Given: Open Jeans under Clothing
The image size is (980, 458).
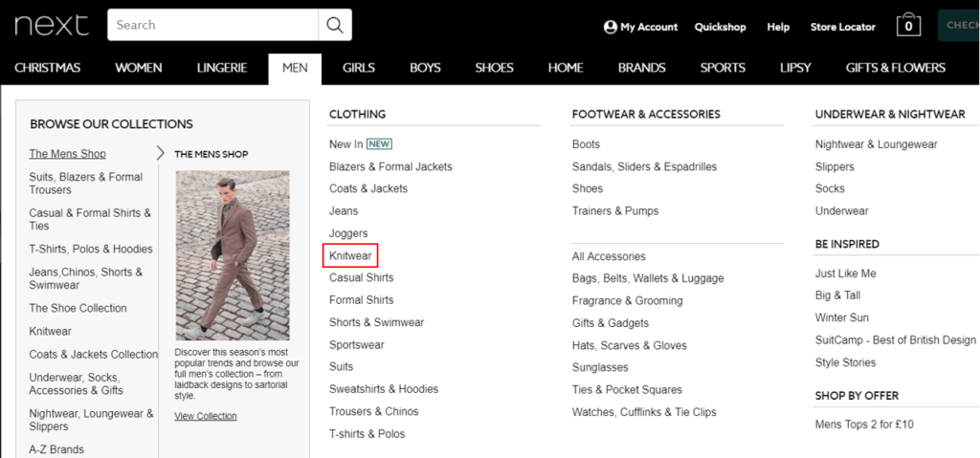Looking at the screenshot, I should click(x=344, y=211).
